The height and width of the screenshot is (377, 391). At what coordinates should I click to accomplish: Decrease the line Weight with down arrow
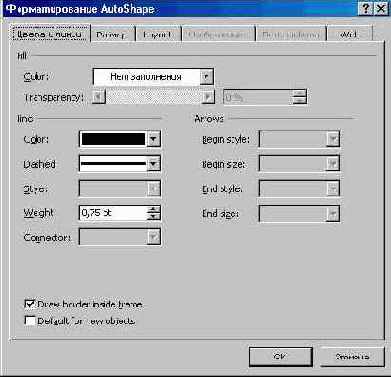[153, 216]
